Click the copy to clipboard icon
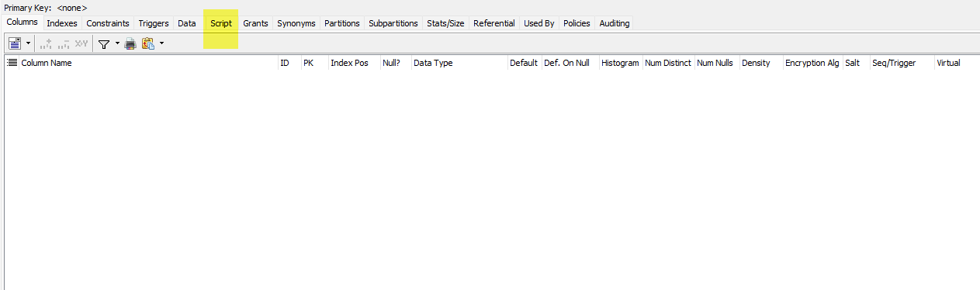Viewport: 980px width, 290px height. click(x=148, y=44)
